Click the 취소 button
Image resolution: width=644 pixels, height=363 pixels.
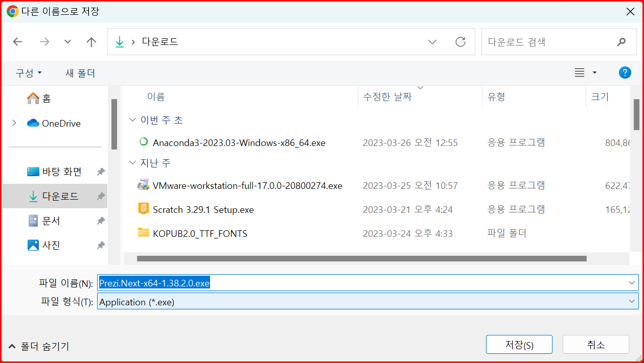click(x=595, y=345)
